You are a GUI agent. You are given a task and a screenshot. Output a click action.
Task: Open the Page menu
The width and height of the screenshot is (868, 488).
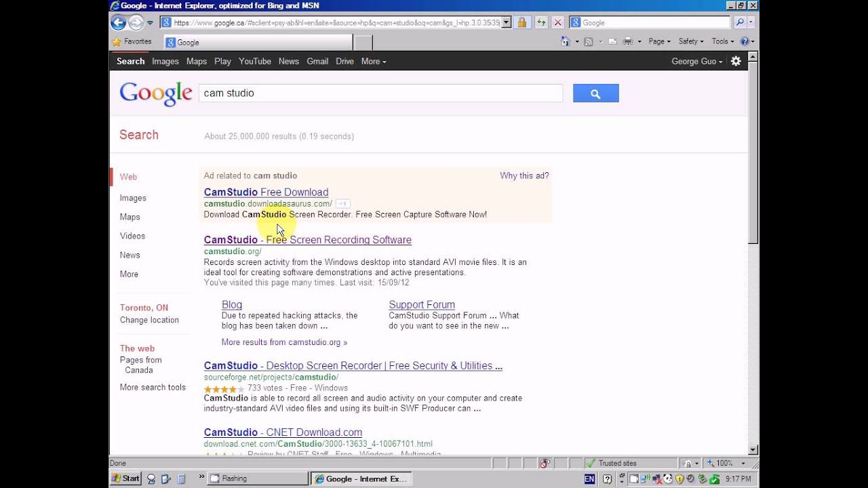click(659, 41)
